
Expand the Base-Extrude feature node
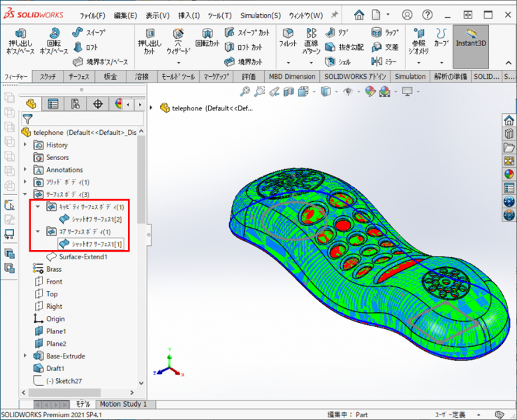[26, 356]
